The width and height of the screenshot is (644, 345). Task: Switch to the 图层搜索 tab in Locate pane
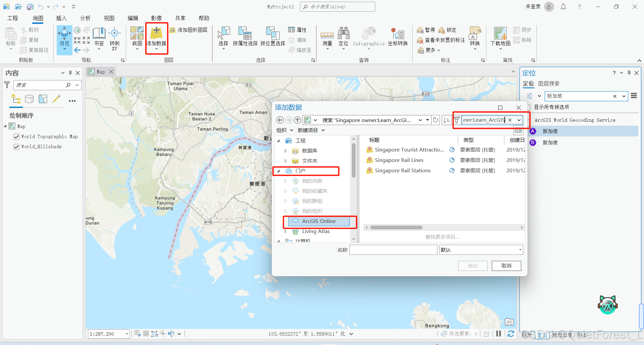(549, 83)
